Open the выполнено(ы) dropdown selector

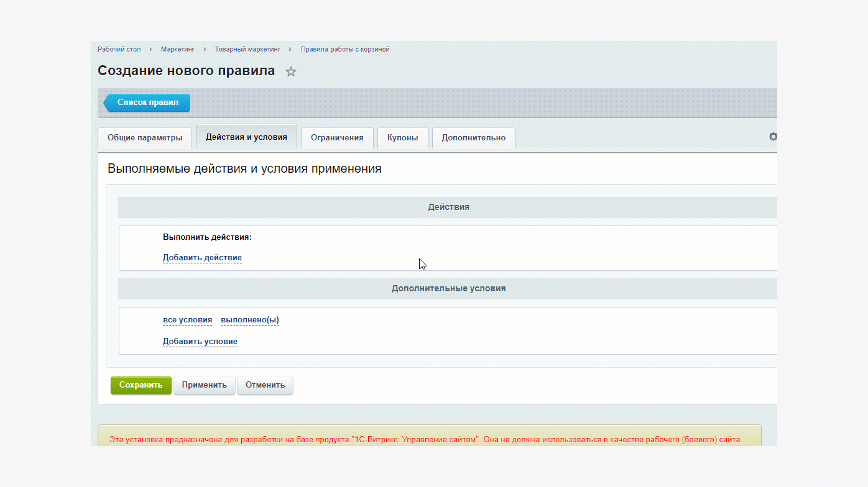pyautogui.click(x=249, y=320)
